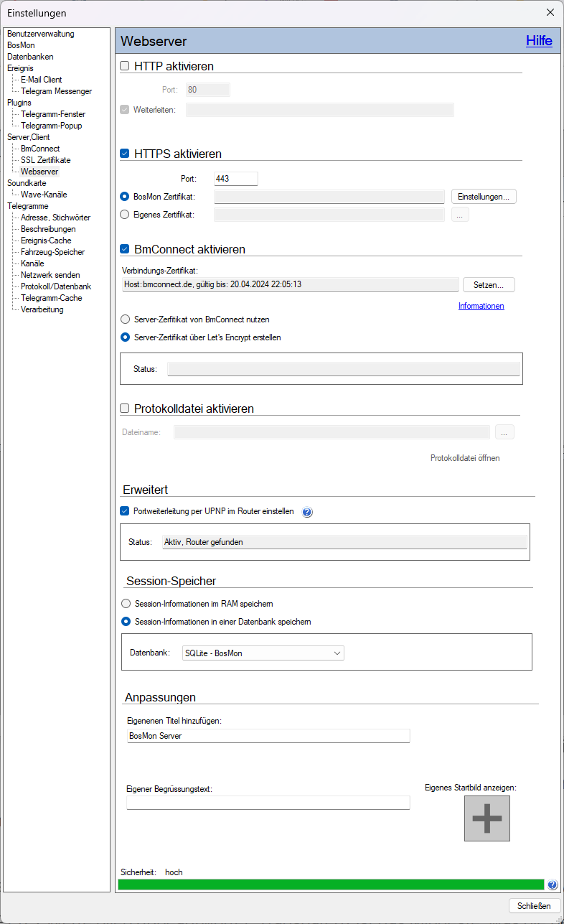Click the browse button for Eigenes Zertifikat

point(460,214)
